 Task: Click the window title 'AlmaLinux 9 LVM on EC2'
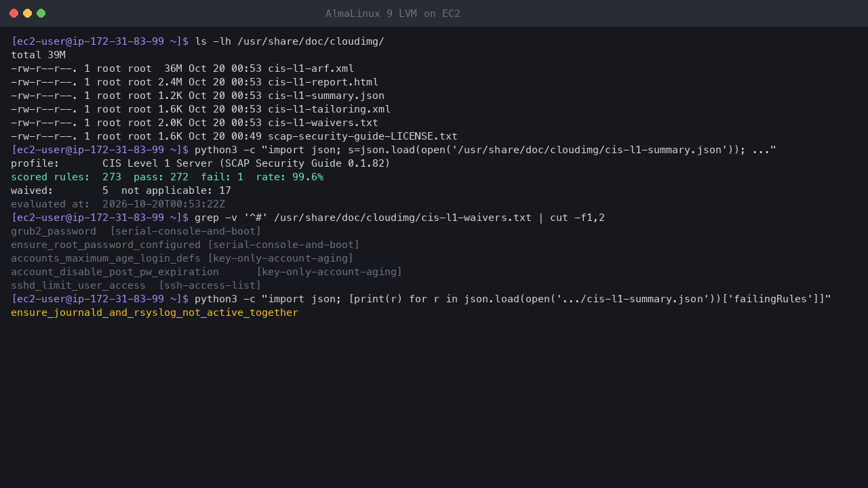coord(393,14)
